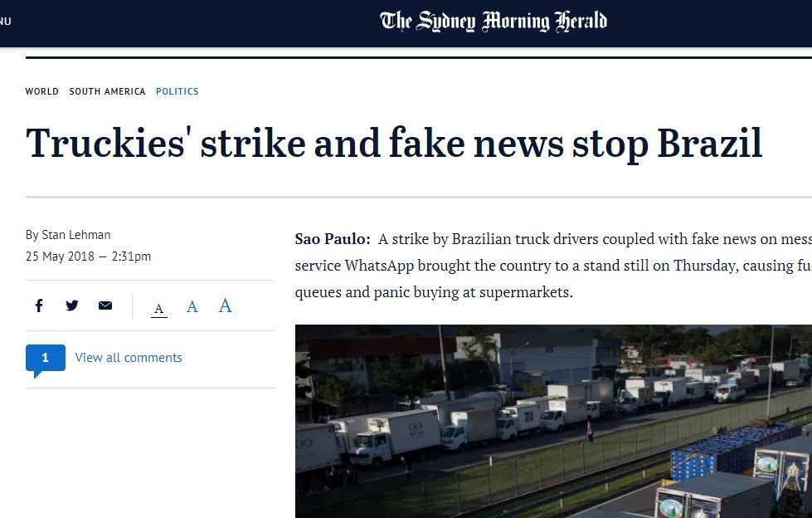Click the comment count bubble

[45, 358]
